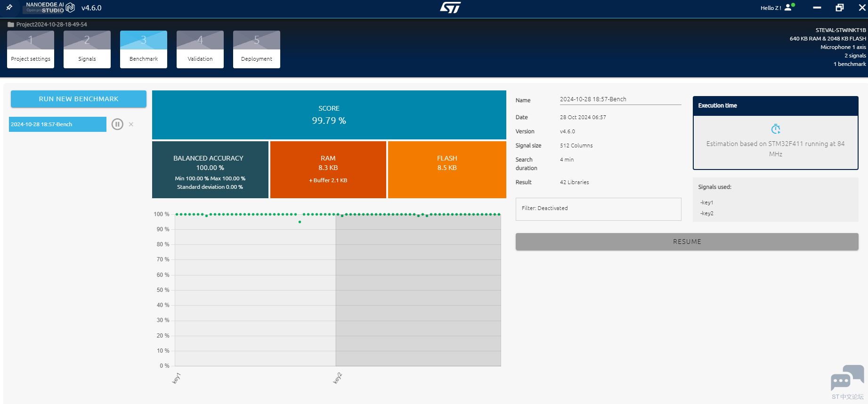Click the Standard deviation 0.00 % text
This screenshot has height=404, width=868.
[210, 187]
